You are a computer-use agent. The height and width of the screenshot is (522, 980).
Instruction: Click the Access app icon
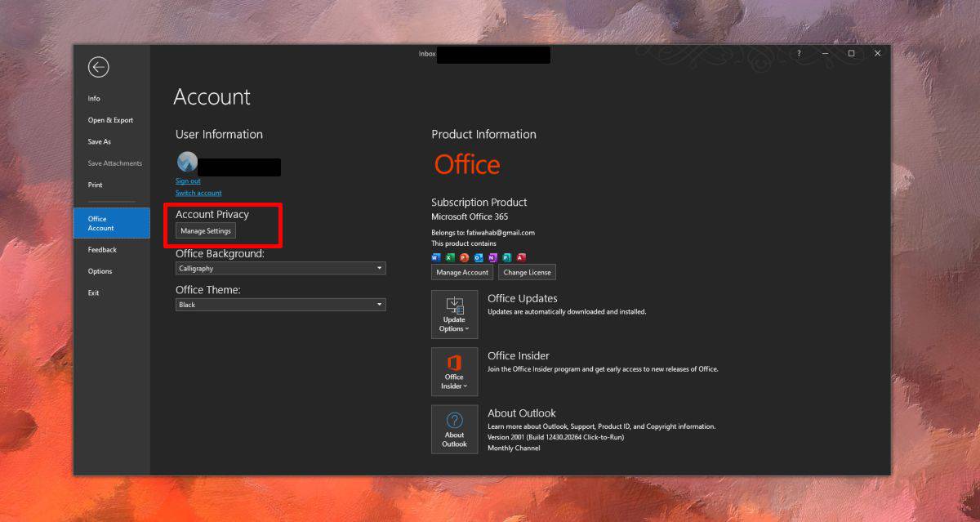click(520, 257)
